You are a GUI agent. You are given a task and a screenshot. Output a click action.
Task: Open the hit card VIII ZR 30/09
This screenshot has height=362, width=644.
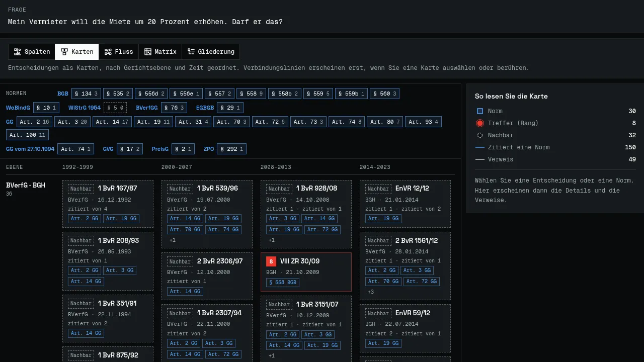click(x=306, y=272)
